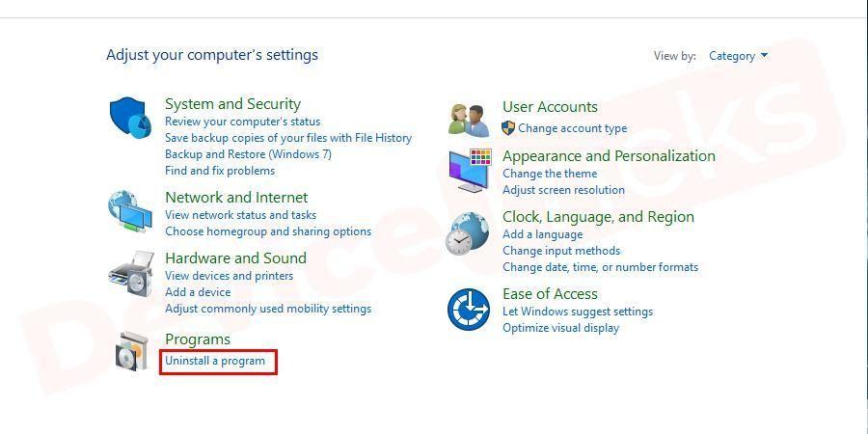Open Backup and Restore (Windows 7)
This screenshot has height=434, width=868.
(x=248, y=154)
